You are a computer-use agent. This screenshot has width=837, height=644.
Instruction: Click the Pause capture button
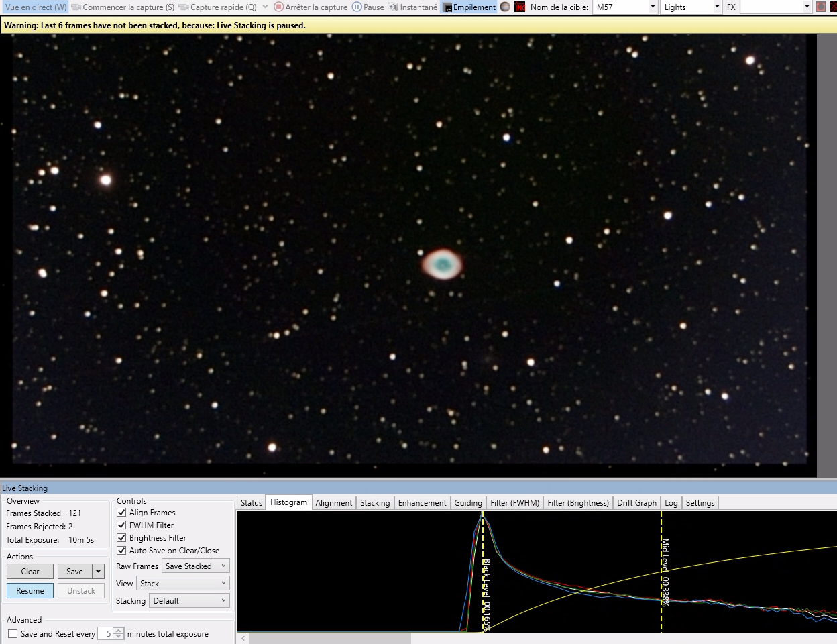369,7
